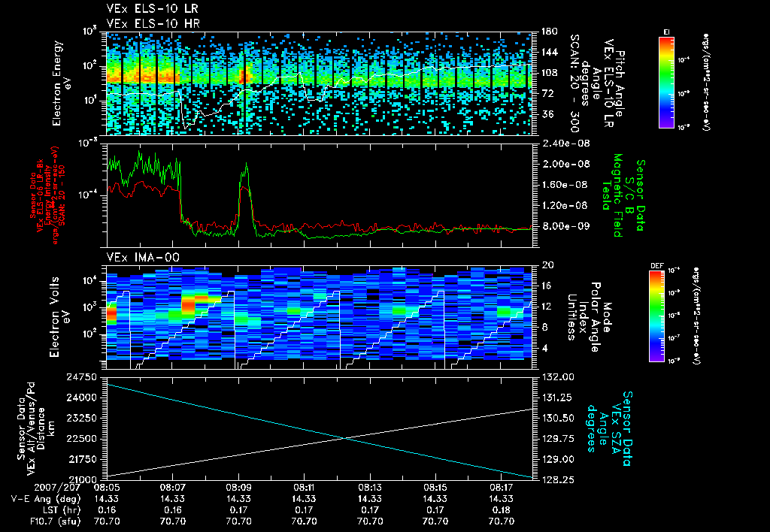Click the magnetic field tick 2.00e-08
Image resolution: width=770 pixels, height=532 pixels.
coord(565,164)
